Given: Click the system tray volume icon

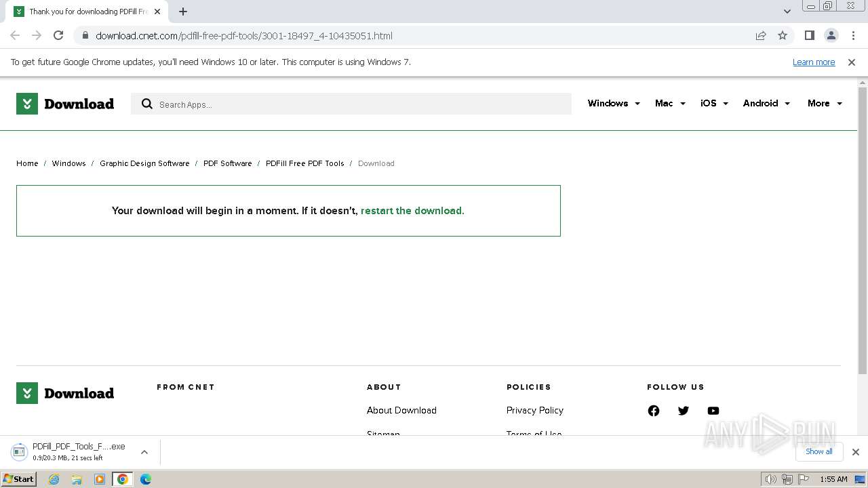Looking at the screenshot, I should click(771, 479).
